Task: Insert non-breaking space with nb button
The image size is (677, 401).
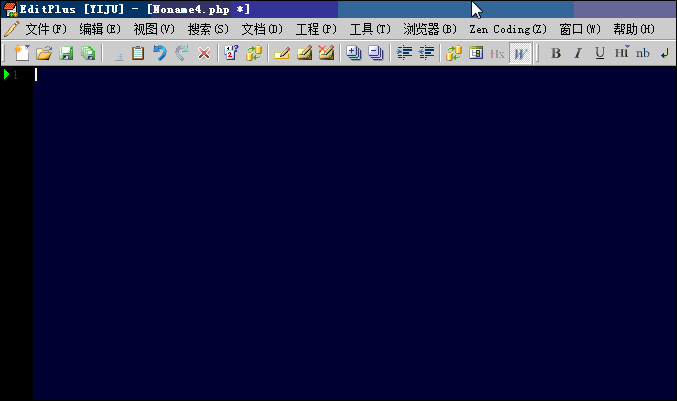Action: pyautogui.click(x=642, y=53)
